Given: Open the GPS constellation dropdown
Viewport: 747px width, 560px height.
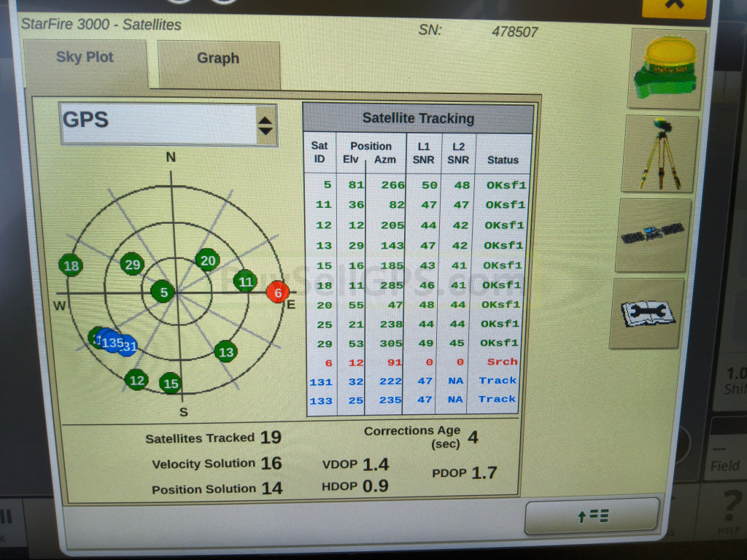Looking at the screenshot, I should point(168,124).
